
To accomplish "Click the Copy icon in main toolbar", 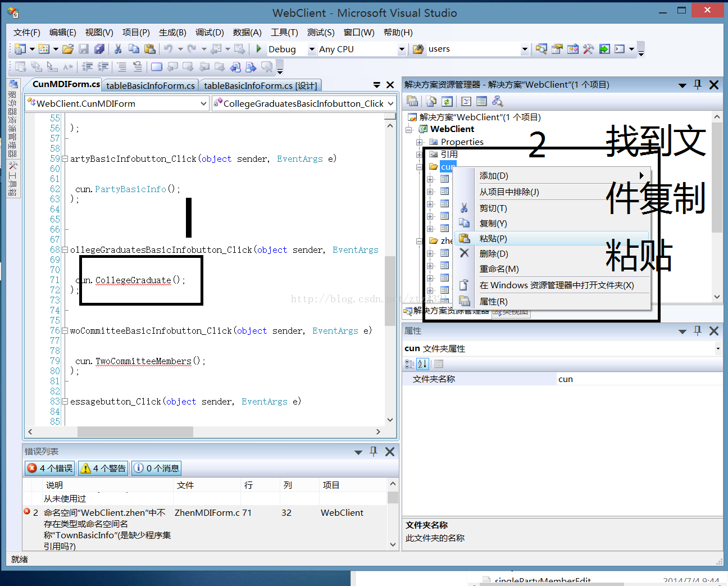I will click(134, 49).
